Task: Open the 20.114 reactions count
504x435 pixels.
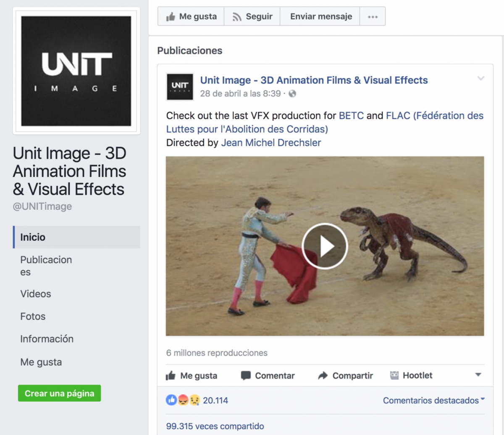Action: 215,401
